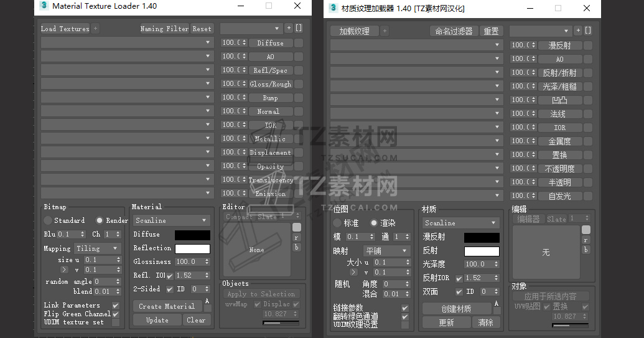Click the Gloss/Rough slot button

click(x=270, y=84)
